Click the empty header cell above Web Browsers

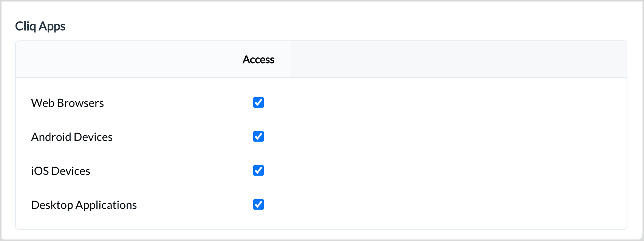point(121,59)
